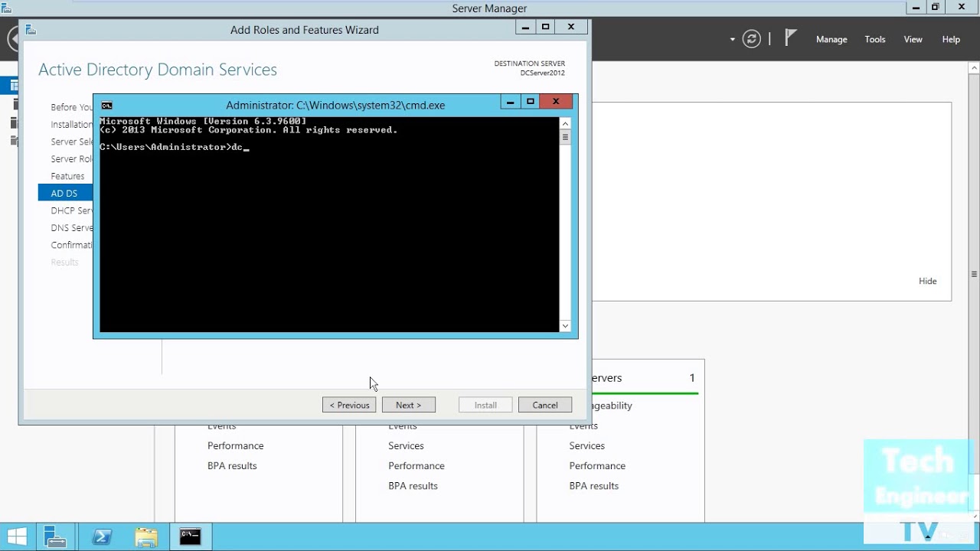The width and height of the screenshot is (980, 551).
Task: Click Services in the middle server tile
Action: (x=406, y=445)
